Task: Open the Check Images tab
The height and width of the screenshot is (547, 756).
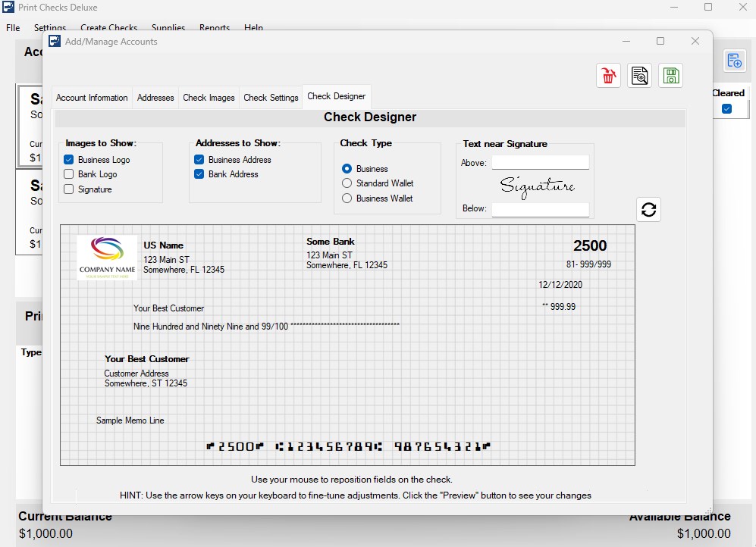Action: (x=209, y=96)
